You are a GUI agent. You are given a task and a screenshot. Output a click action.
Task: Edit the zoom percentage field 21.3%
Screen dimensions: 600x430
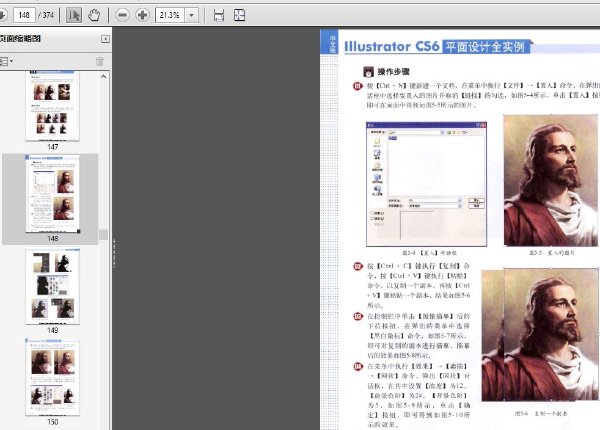pyautogui.click(x=170, y=15)
